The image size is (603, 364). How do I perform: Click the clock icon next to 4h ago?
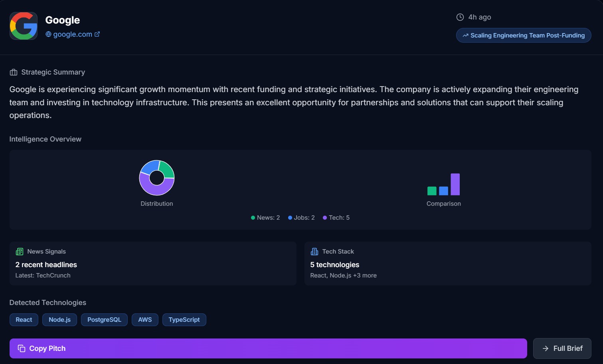pyautogui.click(x=460, y=17)
